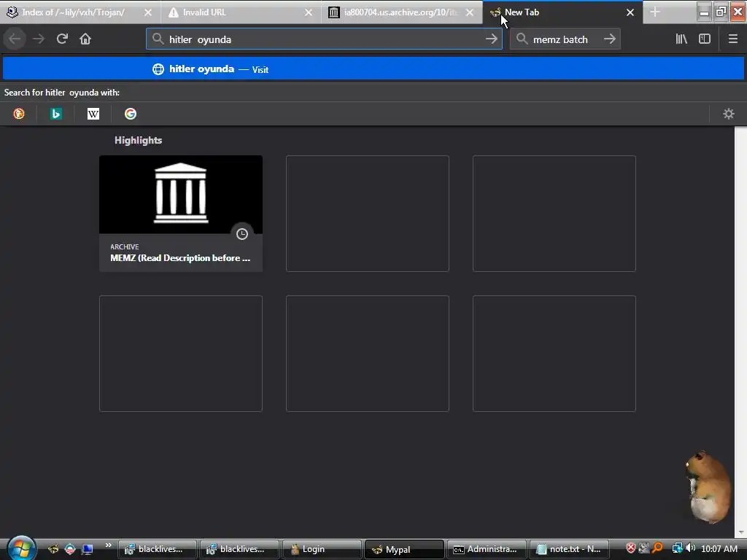This screenshot has height=560, width=747.
Task: Click the volume speaker tray icon
Action: pyautogui.click(x=690, y=548)
